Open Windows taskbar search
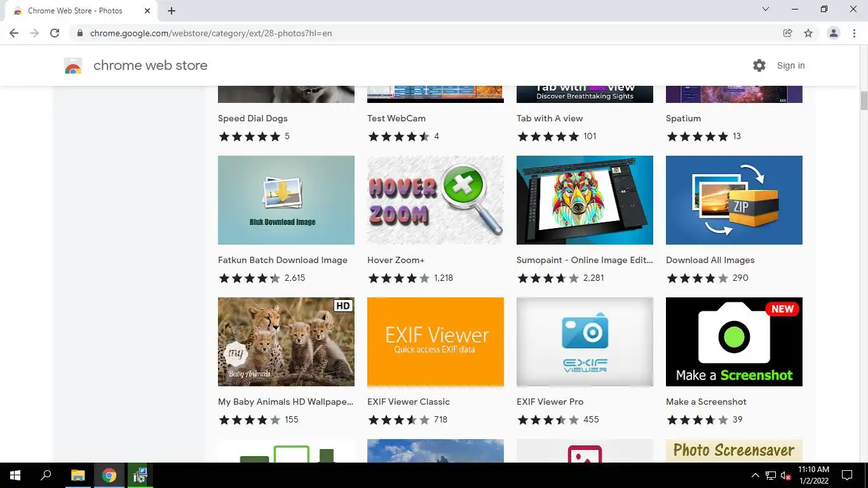 (x=46, y=475)
